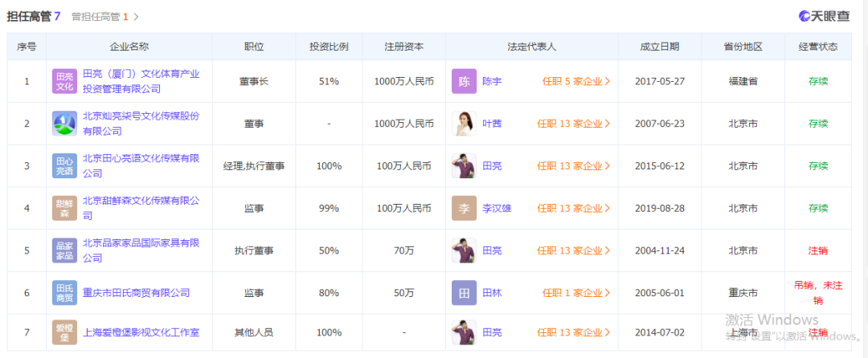Click legal representative name 李汉雄
Screen dimensions: 868x358
coord(497,208)
